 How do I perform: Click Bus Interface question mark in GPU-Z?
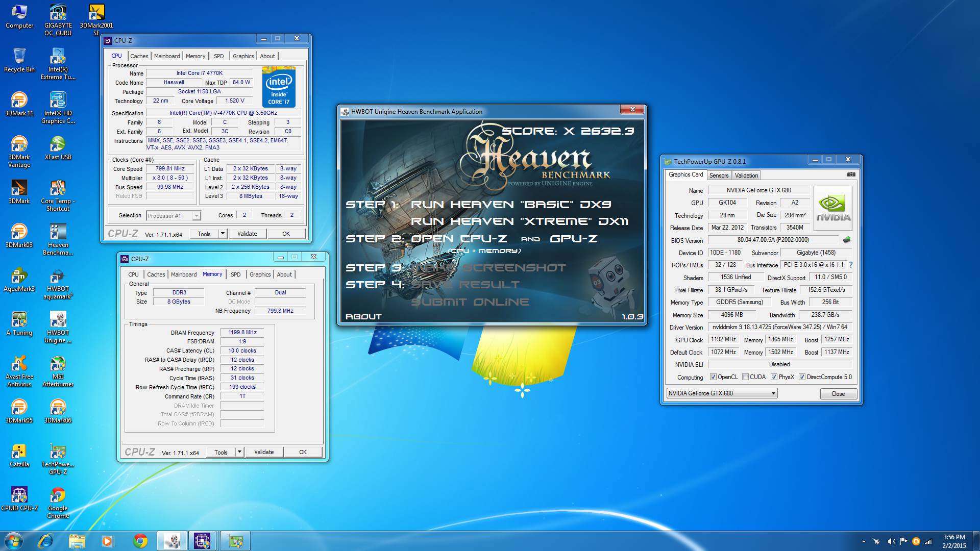coord(851,265)
